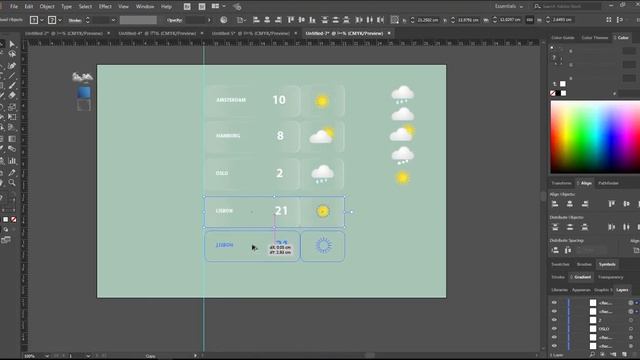
Task: Click the Curvature tool
Action: point(12,65)
